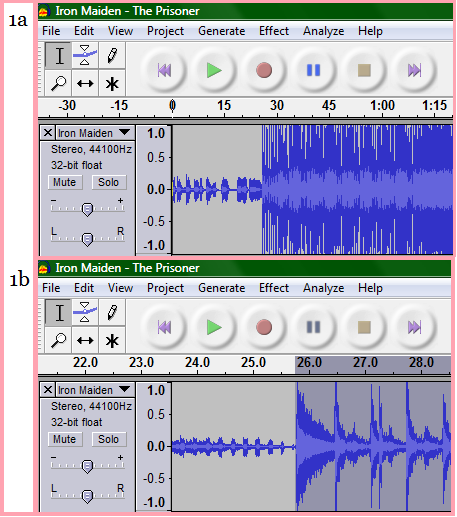457x517 pixels.
Task: Select the Envelope tool in window 1b
Action: pyautogui.click(x=85, y=313)
